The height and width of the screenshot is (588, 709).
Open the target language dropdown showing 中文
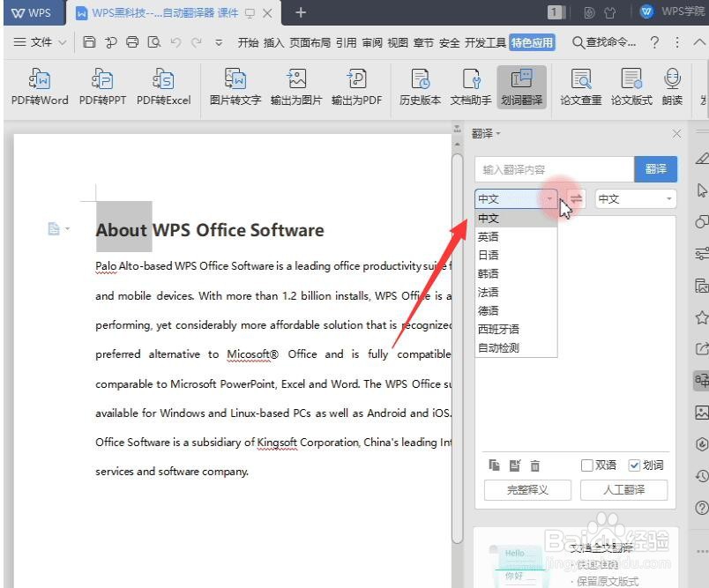tap(635, 198)
